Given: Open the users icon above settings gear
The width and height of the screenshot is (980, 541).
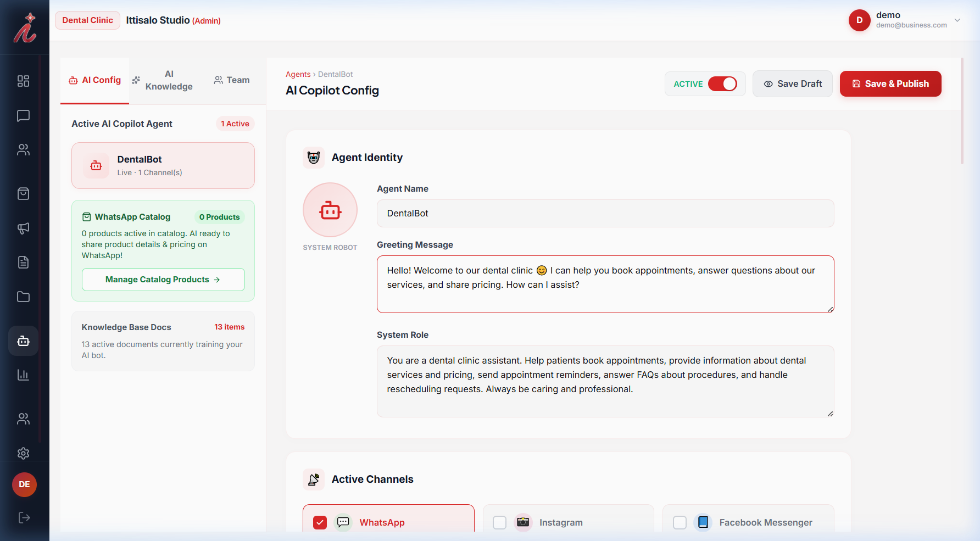Looking at the screenshot, I should pyautogui.click(x=23, y=419).
